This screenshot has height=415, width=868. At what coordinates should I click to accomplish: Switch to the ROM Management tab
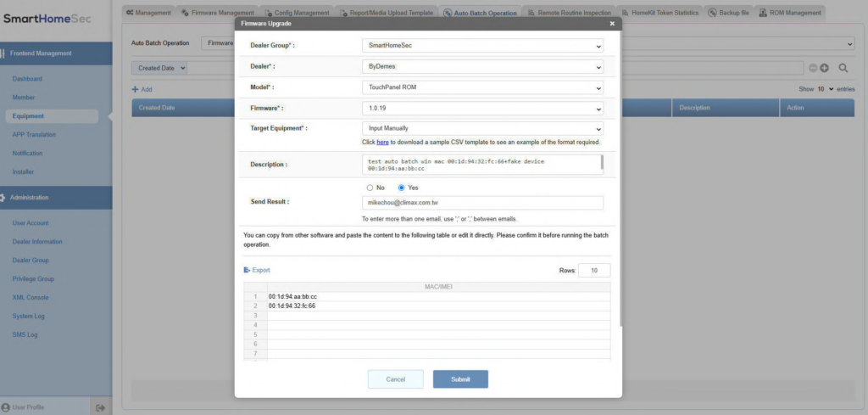tap(790, 13)
